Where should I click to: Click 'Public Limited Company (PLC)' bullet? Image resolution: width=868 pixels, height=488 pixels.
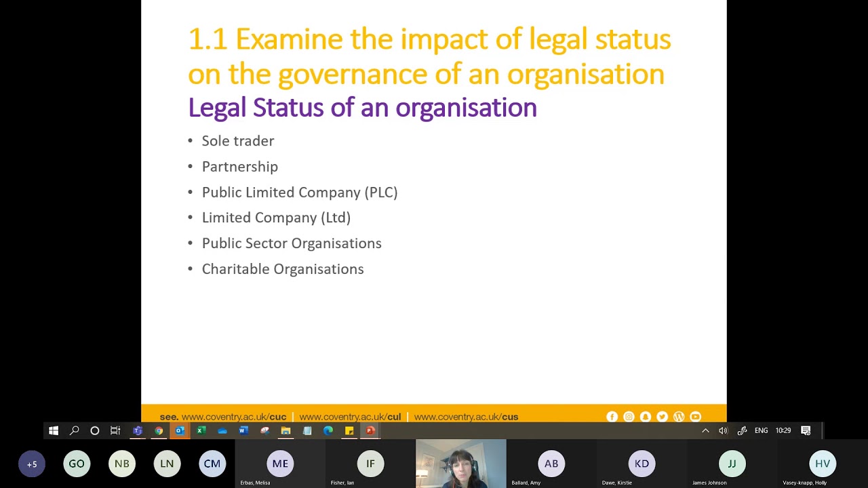pyautogui.click(x=300, y=192)
